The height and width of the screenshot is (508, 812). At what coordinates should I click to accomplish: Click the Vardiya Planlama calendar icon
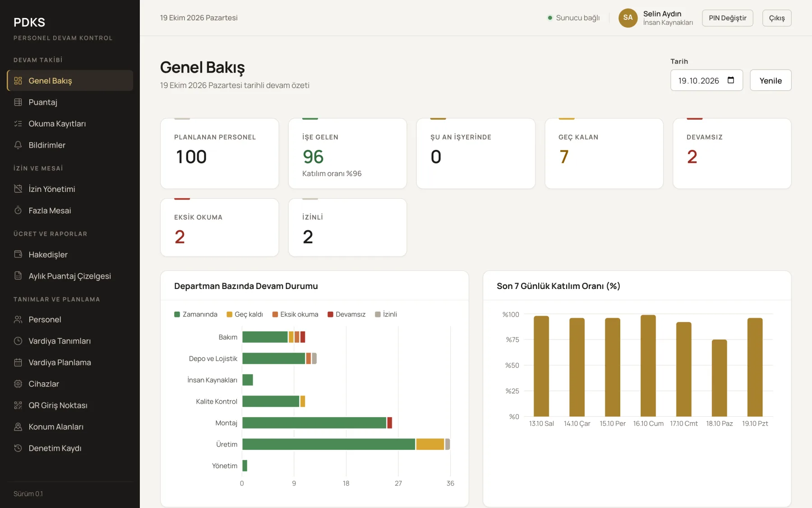[x=18, y=362]
